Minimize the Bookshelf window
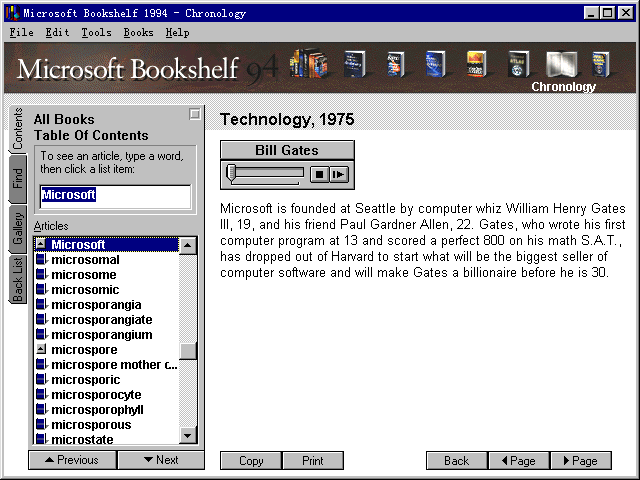The height and width of the screenshot is (480, 640). coord(591,13)
